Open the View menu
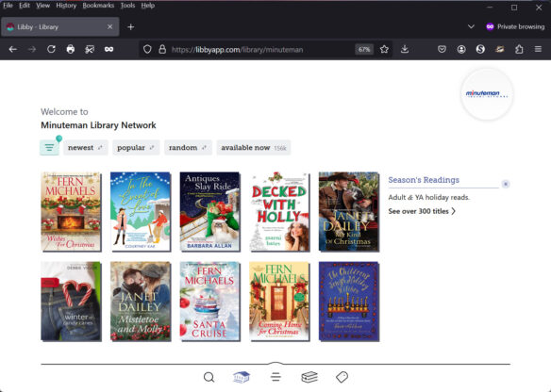 42,6
